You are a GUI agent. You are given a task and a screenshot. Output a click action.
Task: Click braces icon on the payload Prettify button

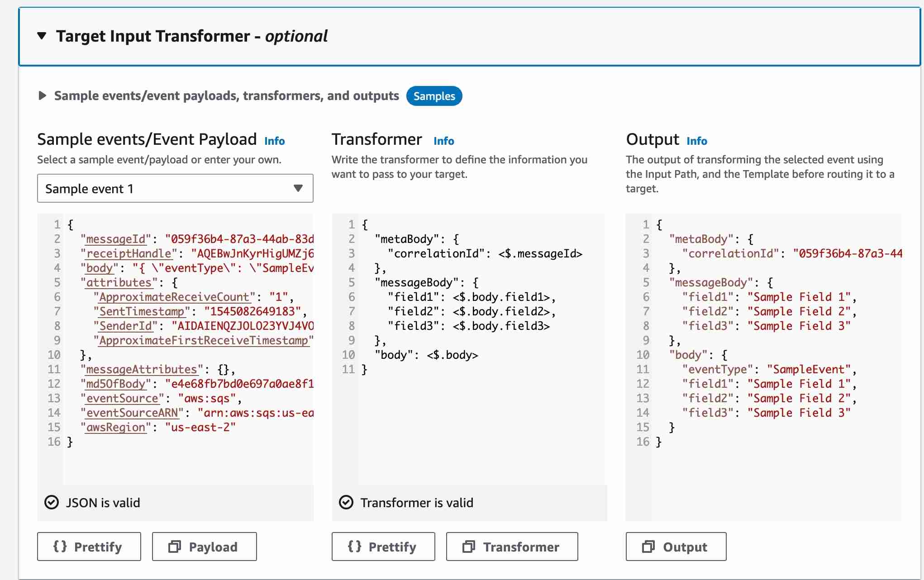pos(60,546)
